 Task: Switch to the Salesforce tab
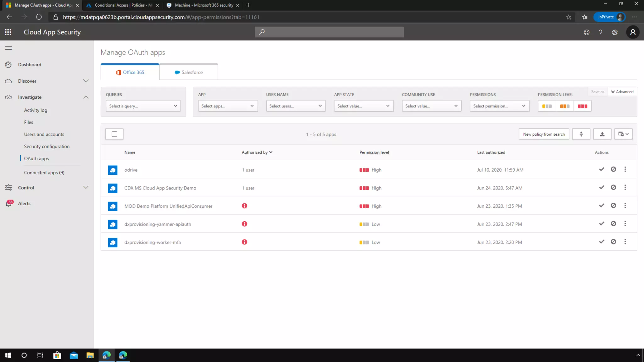(189, 72)
